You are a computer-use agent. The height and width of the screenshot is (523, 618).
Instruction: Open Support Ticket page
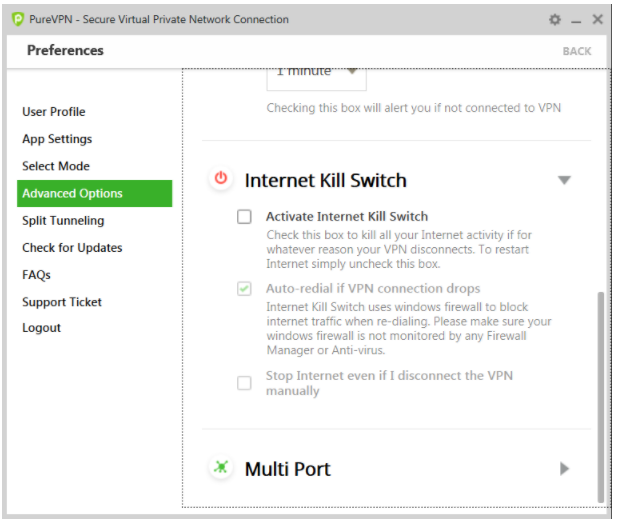62,302
